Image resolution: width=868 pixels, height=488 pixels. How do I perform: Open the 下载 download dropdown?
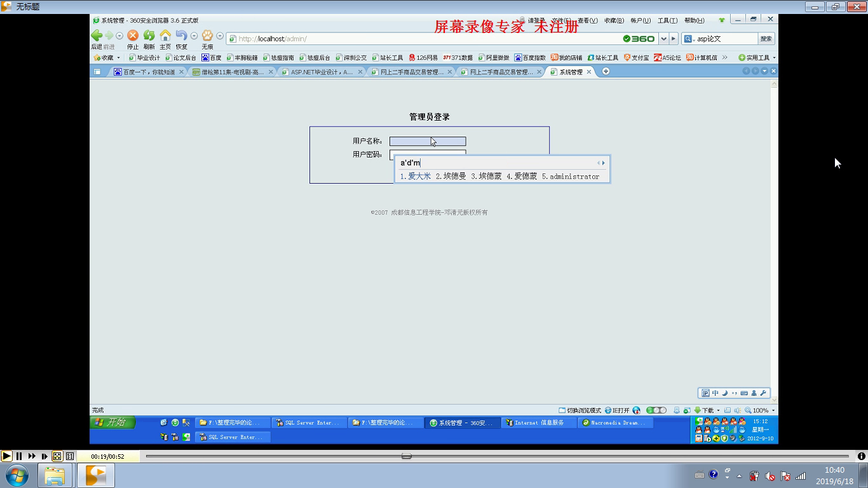[707, 410]
